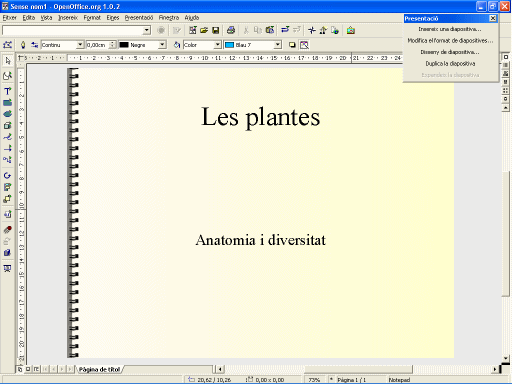Select the Rotate tool

(7, 175)
